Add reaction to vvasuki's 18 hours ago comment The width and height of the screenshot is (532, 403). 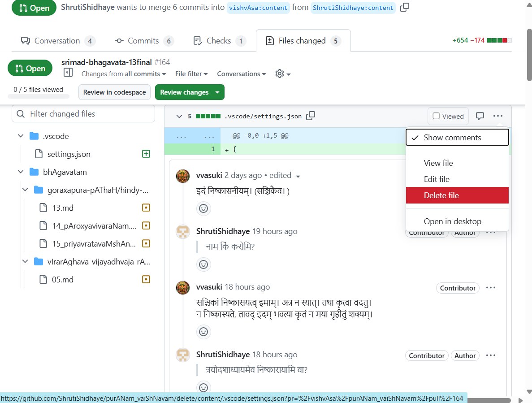[203, 331]
